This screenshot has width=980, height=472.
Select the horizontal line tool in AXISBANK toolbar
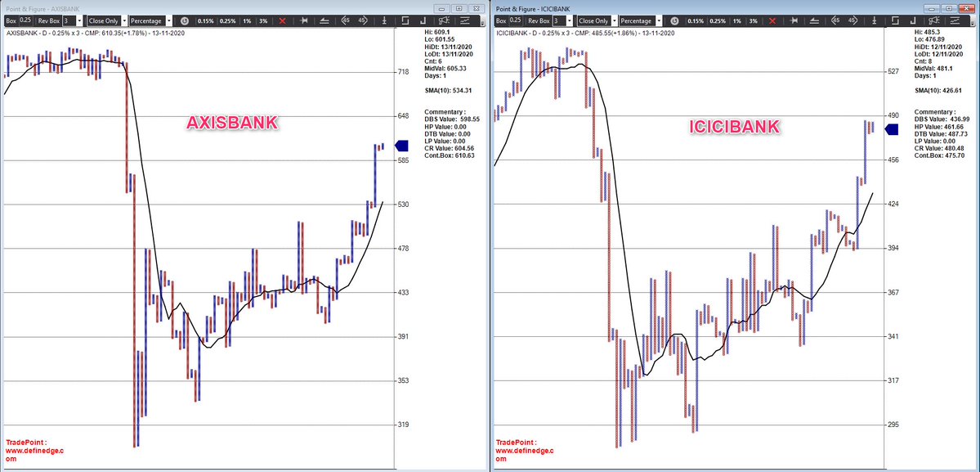coord(304,20)
